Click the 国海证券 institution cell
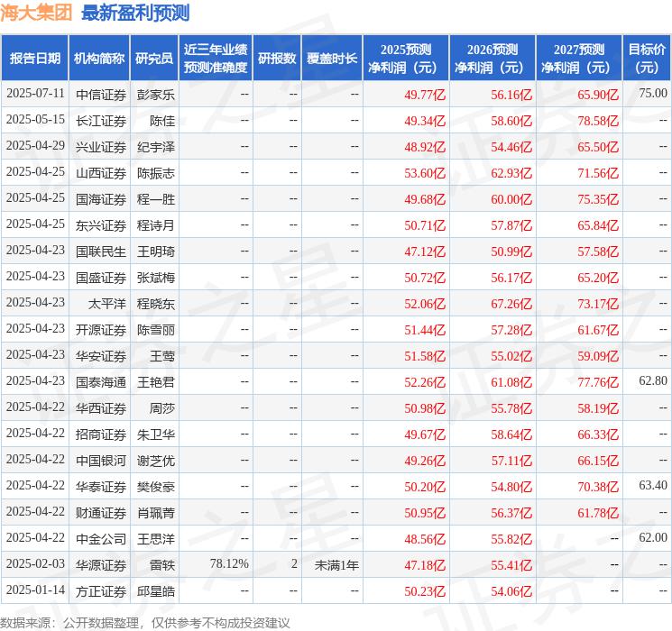The height and width of the screenshot is (631, 672). (101, 199)
